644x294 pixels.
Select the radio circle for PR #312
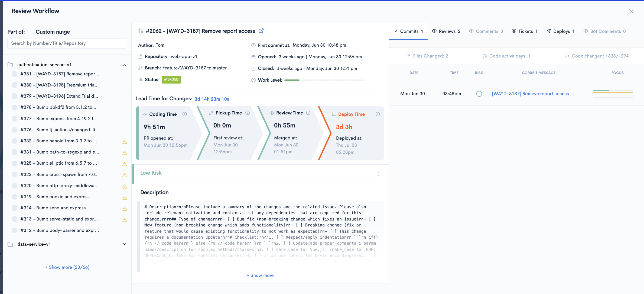15,230
